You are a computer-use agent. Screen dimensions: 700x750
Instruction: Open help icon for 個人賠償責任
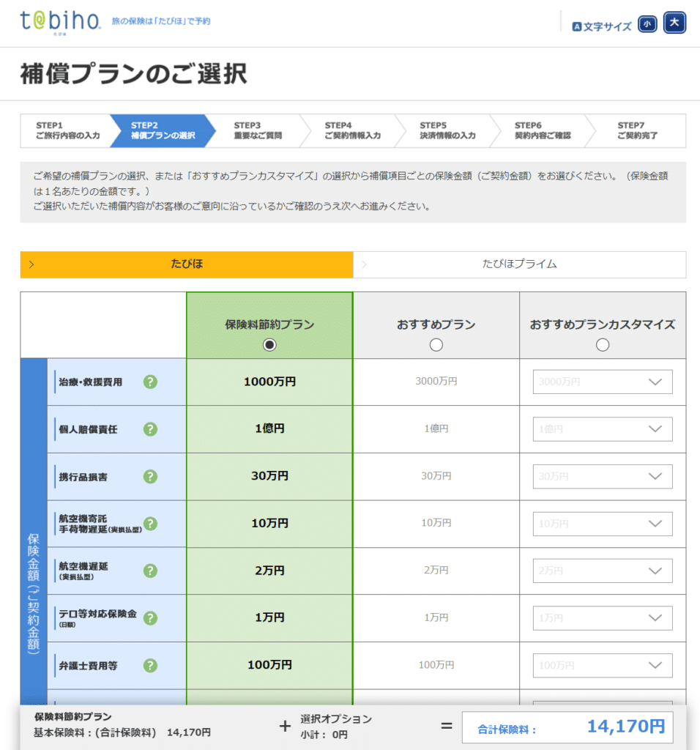click(150, 429)
